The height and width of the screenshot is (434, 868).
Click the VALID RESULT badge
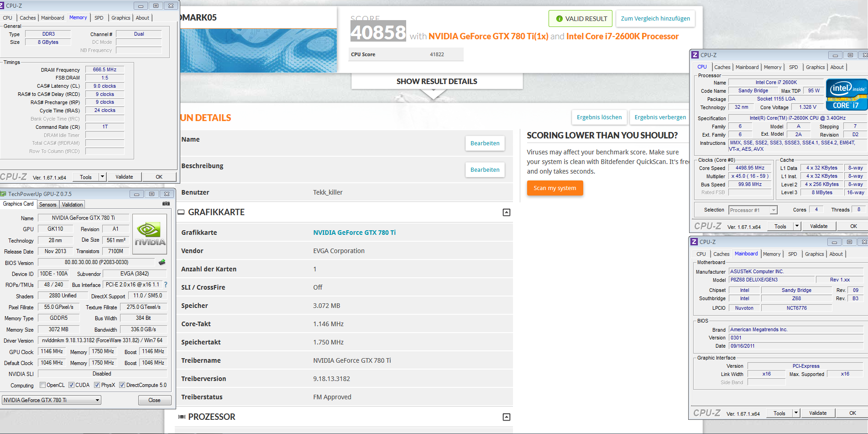(581, 19)
